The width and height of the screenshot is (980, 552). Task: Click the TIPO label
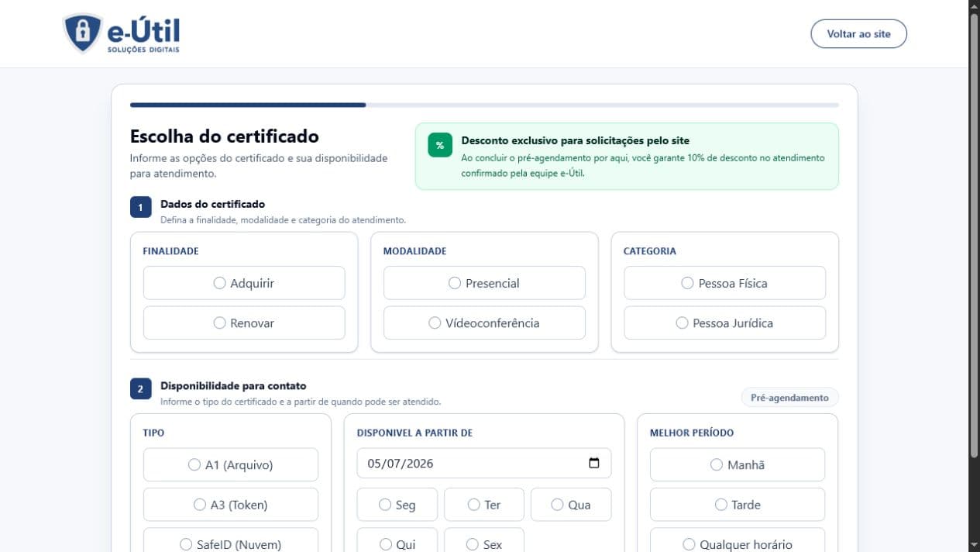153,433
